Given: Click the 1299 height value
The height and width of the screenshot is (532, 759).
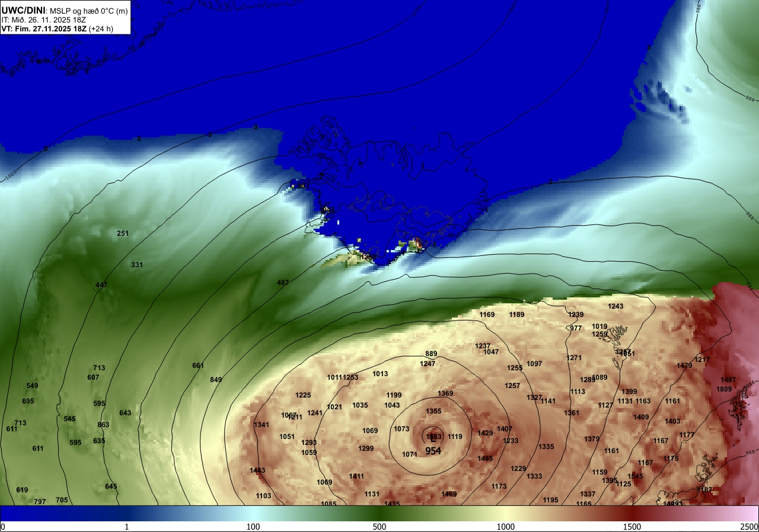Looking at the screenshot, I should (x=366, y=448).
